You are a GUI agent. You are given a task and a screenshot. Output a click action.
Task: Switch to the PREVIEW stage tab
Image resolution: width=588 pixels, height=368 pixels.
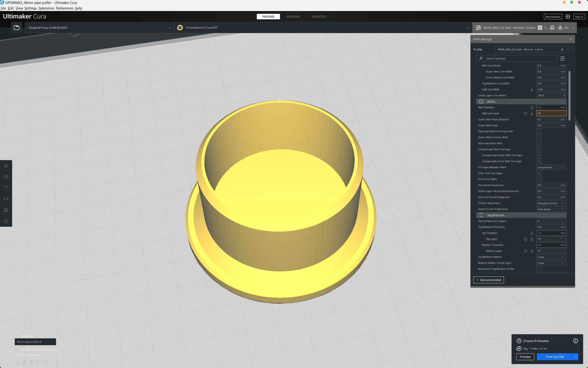coord(293,17)
